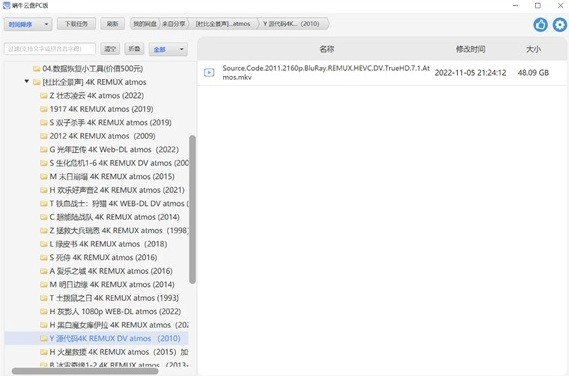Screen dimensions: 569x376
Task: Open folder M 明日边缘 4K REMUX atmos (2014)
Action: click(112, 284)
